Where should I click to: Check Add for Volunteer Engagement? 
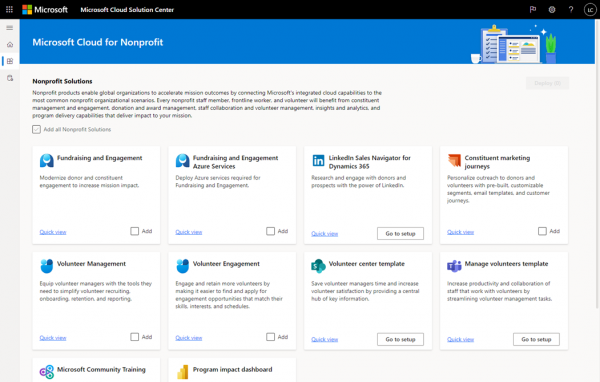pyautogui.click(x=271, y=337)
